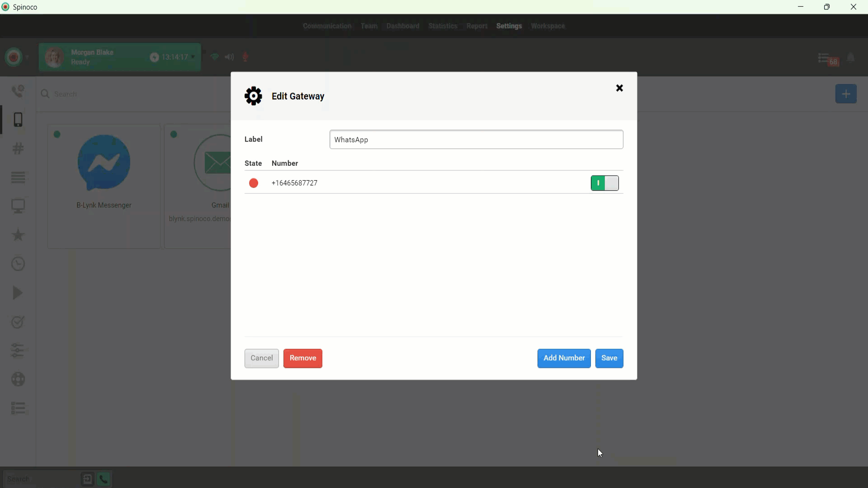Viewport: 868px width, 488px height.
Task: Click the microphone icon in header
Action: click(x=245, y=57)
